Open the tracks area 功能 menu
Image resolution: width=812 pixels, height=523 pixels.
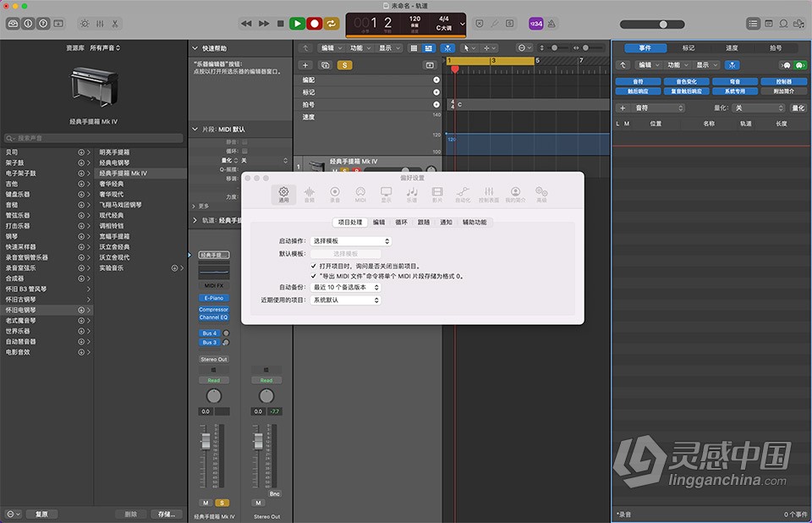(x=360, y=47)
